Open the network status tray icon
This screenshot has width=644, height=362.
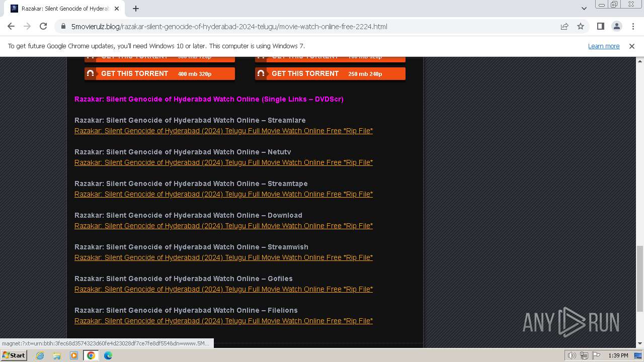pyautogui.click(x=584, y=355)
